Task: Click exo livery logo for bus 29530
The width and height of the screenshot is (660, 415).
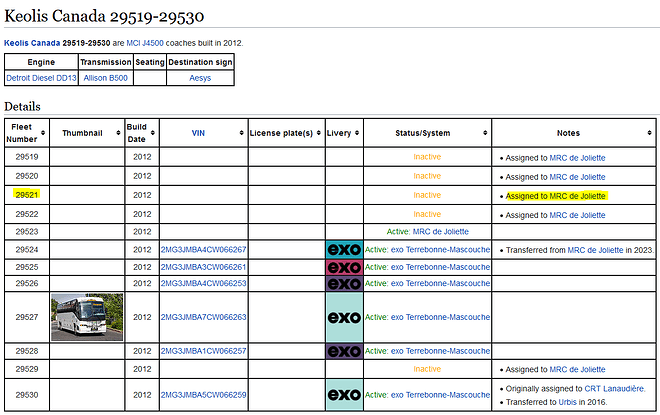Action: [344, 395]
